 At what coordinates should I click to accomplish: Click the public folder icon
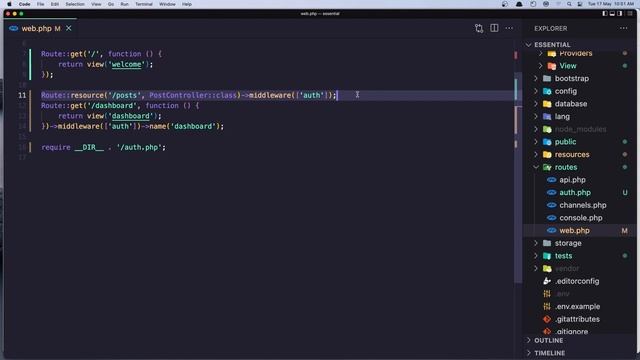click(x=547, y=142)
